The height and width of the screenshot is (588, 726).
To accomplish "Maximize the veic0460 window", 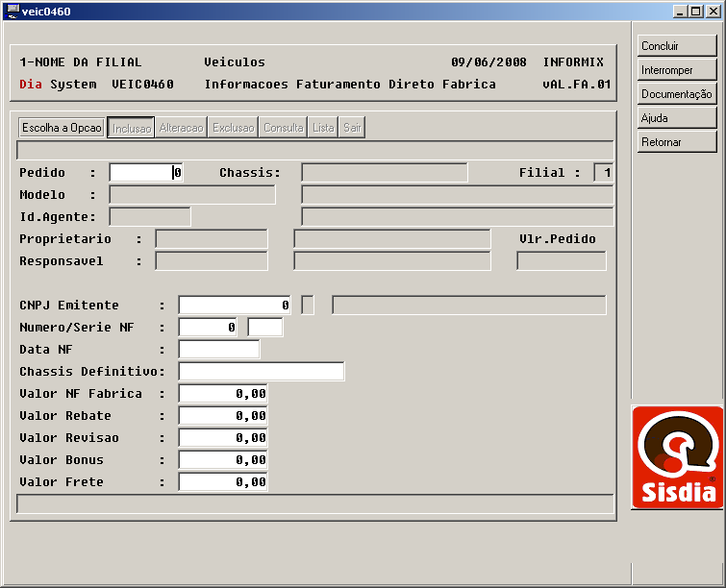I will (x=695, y=12).
